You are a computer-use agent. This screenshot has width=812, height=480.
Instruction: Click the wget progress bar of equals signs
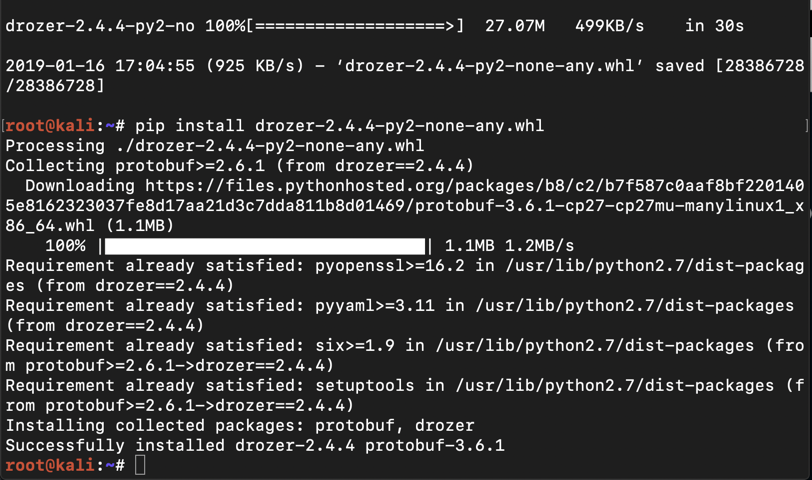[355, 26]
